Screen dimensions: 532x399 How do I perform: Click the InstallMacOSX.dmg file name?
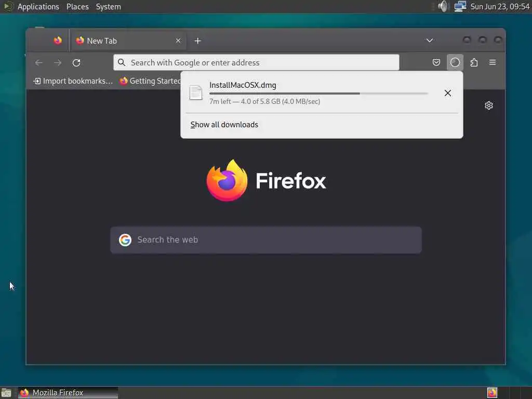point(243,85)
